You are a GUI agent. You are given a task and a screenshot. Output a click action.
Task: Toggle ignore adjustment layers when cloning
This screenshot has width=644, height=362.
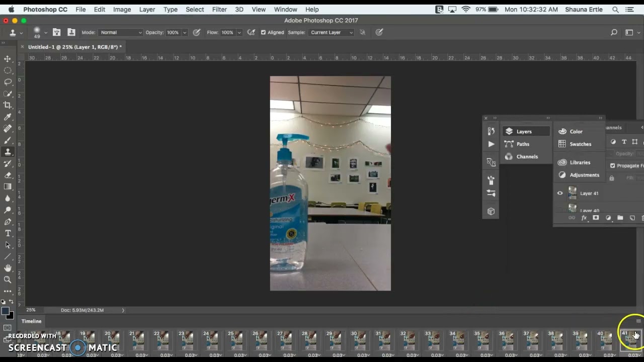[362, 32]
